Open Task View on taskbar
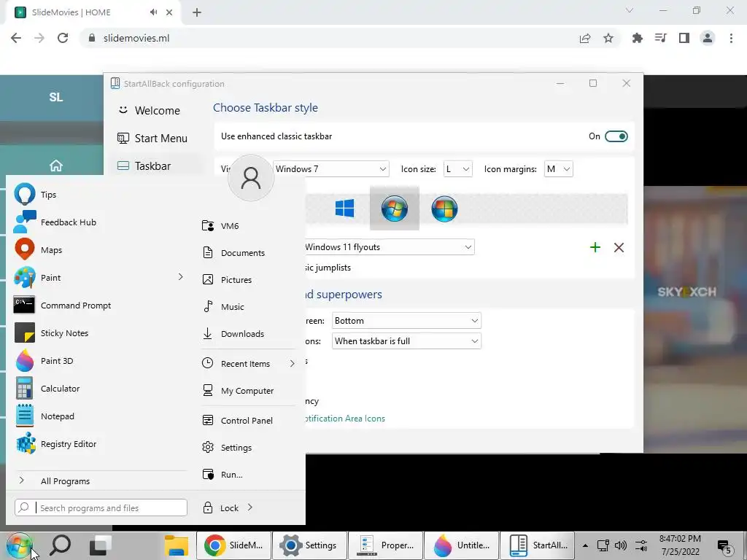Image resolution: width=747 pixels, height=560 pixels. [101, 545]
